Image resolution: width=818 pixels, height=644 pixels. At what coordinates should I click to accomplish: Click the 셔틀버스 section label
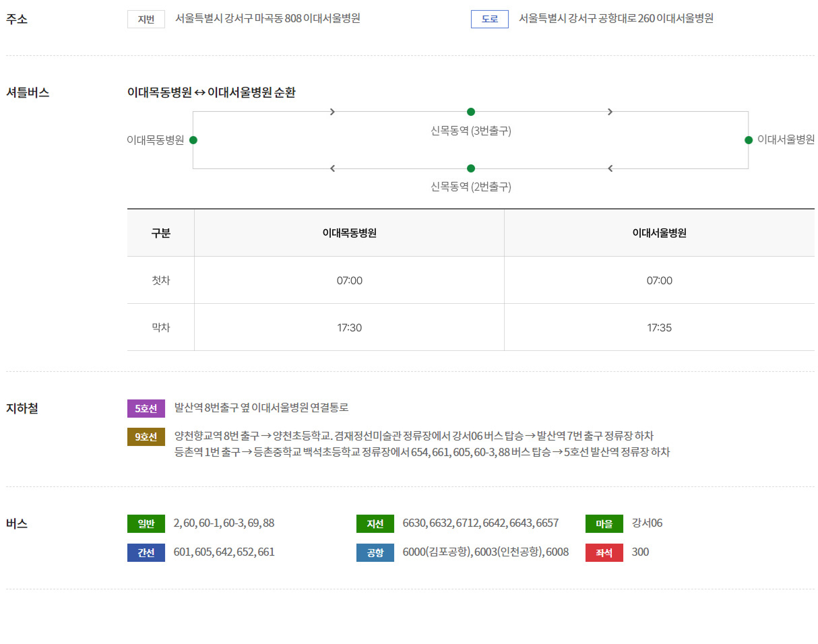28,93
